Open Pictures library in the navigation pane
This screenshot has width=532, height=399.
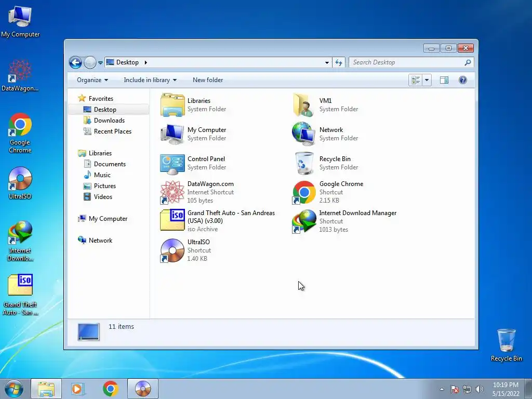coord(105,186)
